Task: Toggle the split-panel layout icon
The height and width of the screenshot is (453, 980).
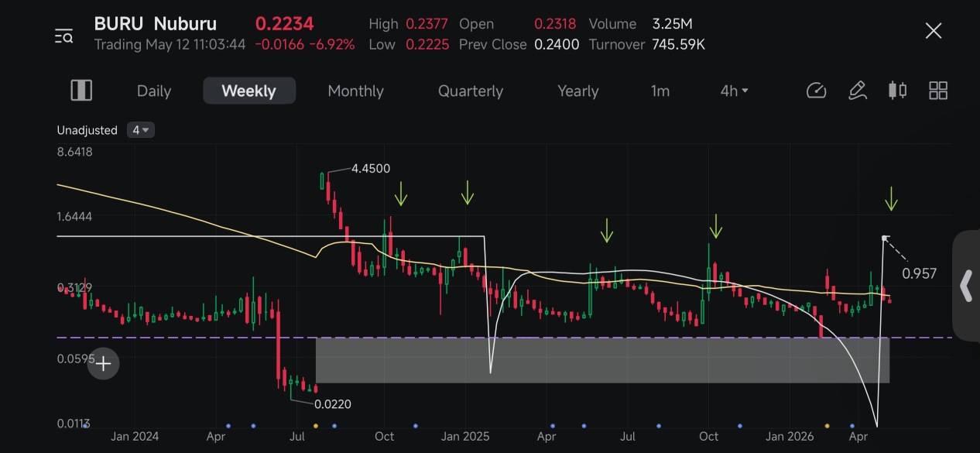Action: coord(81,91)
